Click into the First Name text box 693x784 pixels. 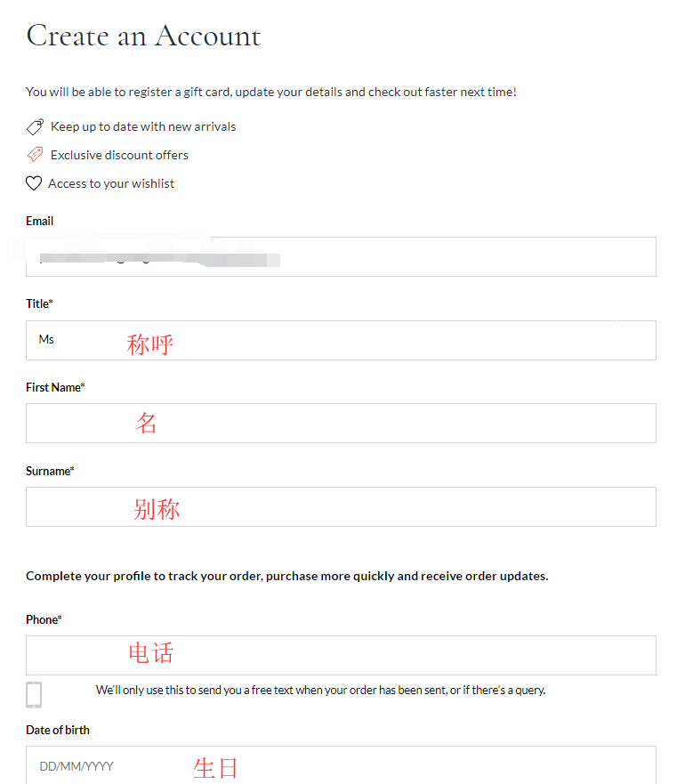tap(341, 423)
